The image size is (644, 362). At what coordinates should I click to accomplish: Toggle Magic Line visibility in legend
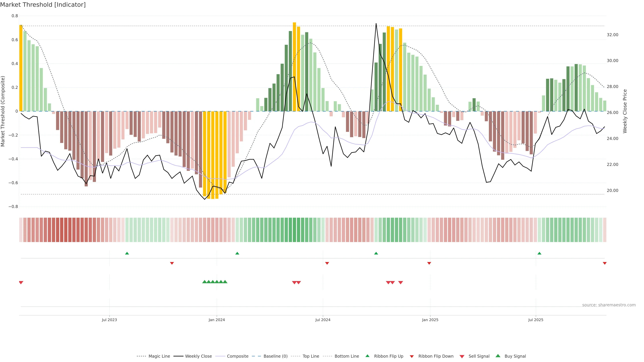point(159,356)
